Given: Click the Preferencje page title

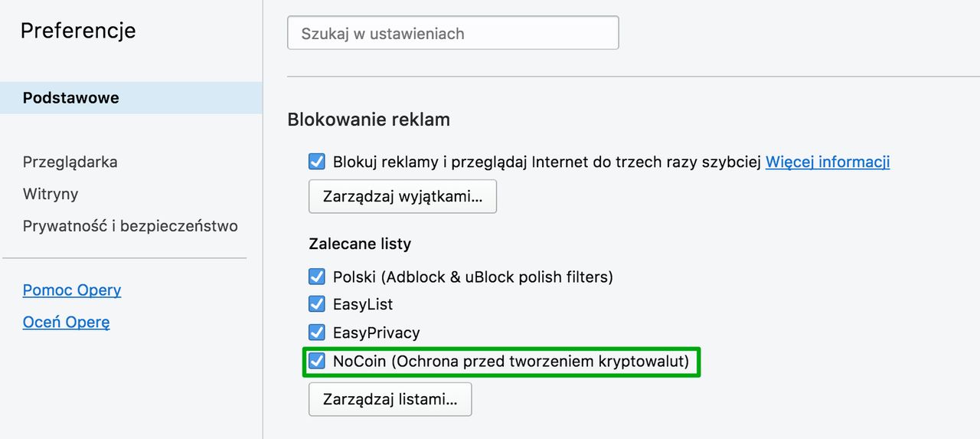Looking at the screenshot, I should click(78, 31).
